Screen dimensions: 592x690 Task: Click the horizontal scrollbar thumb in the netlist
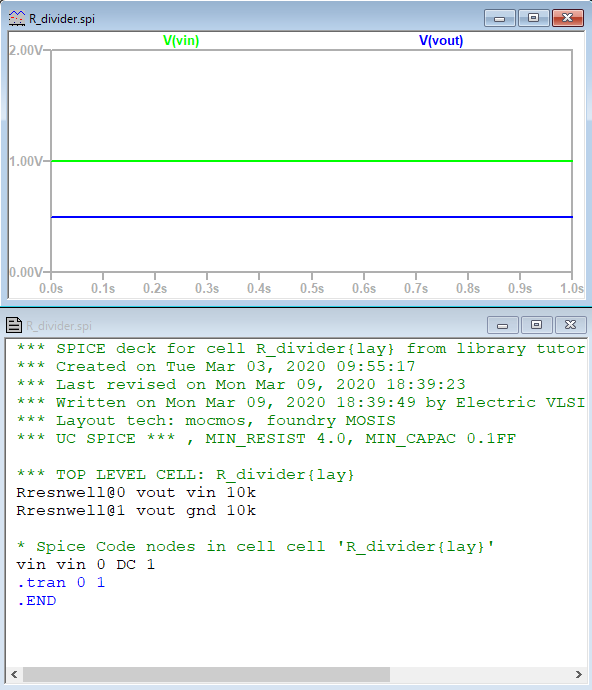(206, 674)
